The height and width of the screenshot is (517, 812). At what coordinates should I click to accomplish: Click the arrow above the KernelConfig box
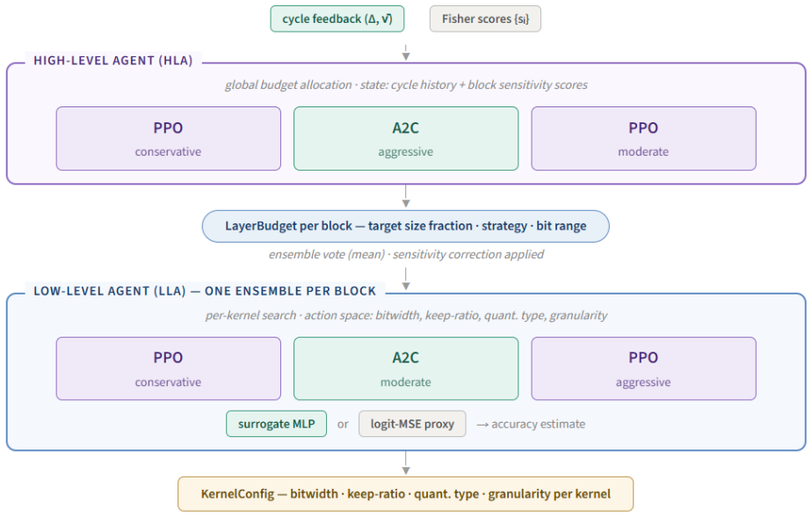(406, 463)
